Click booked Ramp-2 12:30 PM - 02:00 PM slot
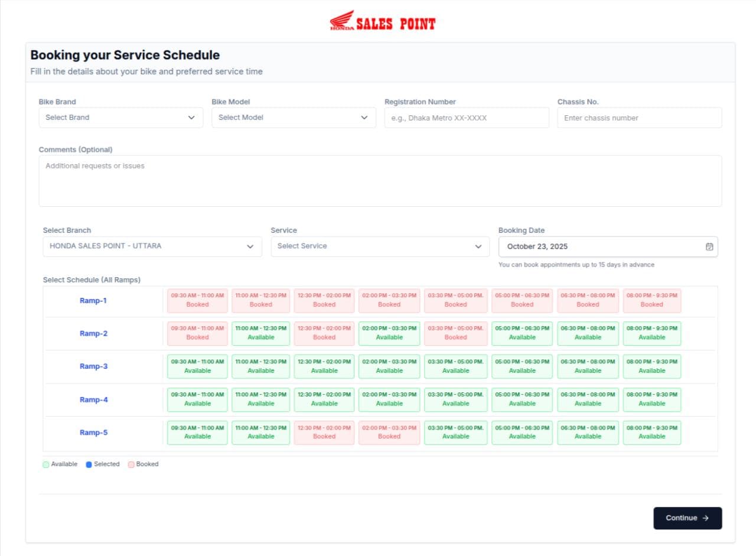 pyautogui.click(x=324, y=333)
